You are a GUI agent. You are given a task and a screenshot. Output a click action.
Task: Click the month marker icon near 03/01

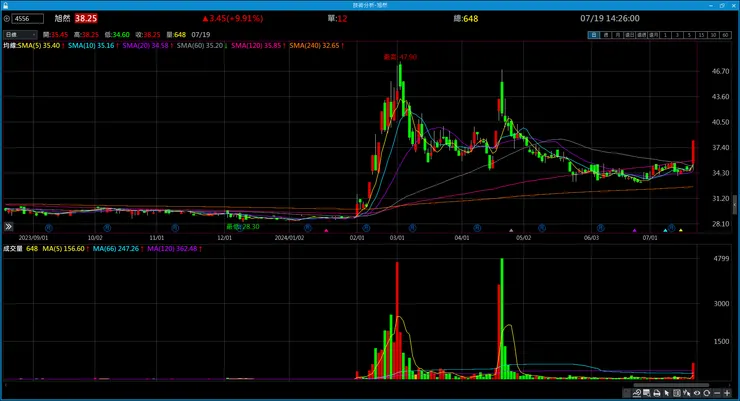(x=412, y=228)
